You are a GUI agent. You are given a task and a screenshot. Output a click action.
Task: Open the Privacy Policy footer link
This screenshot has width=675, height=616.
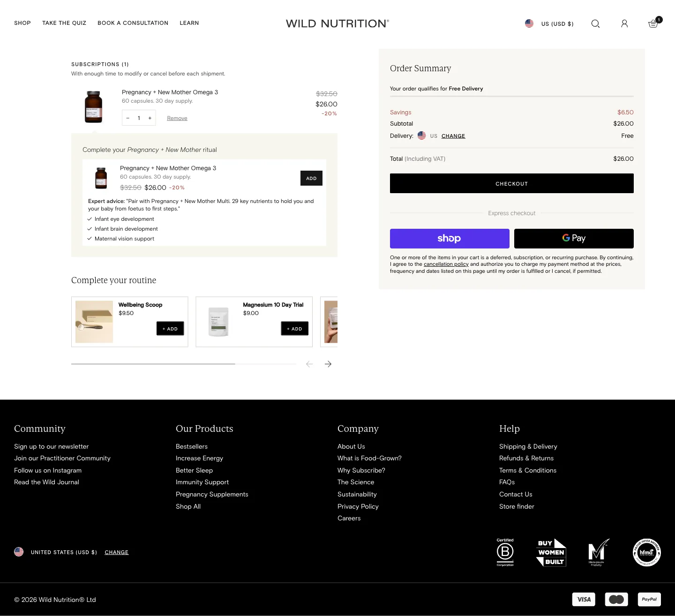(x=358, y=506)
